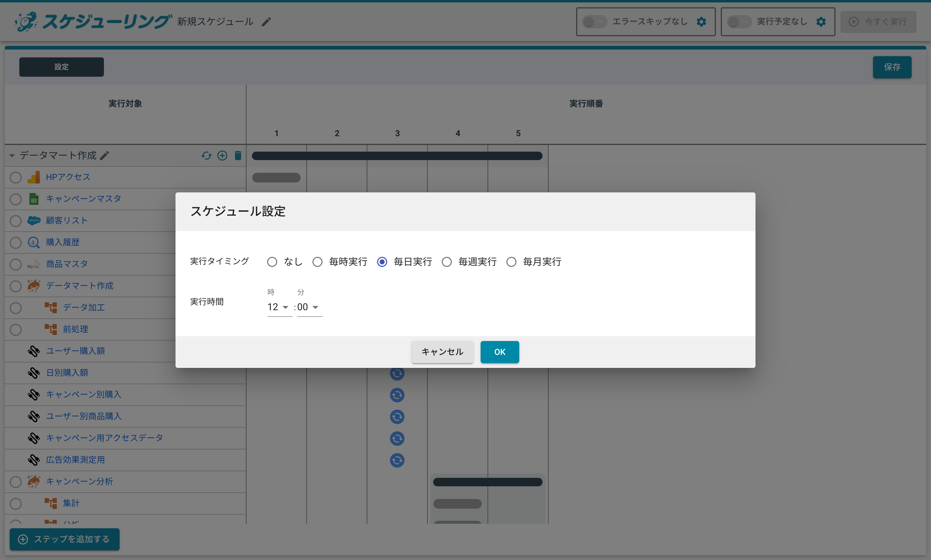Click キャンセル to dismiss the dialog
The height and width of the screenshot is (560, 931).
pos(442,352)
